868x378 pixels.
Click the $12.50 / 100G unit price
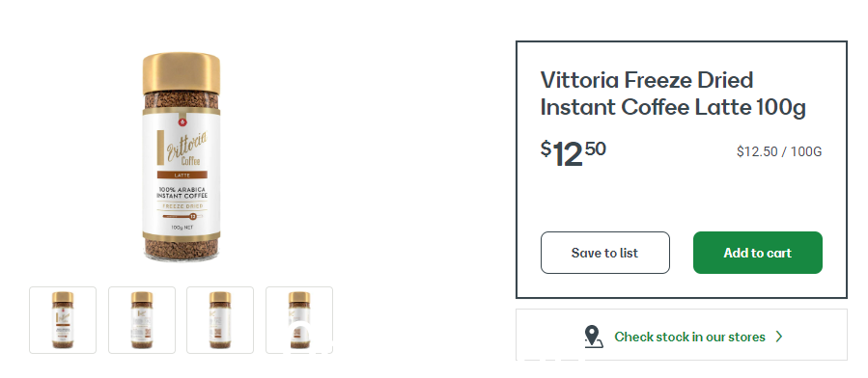click(x=779, y=151)
